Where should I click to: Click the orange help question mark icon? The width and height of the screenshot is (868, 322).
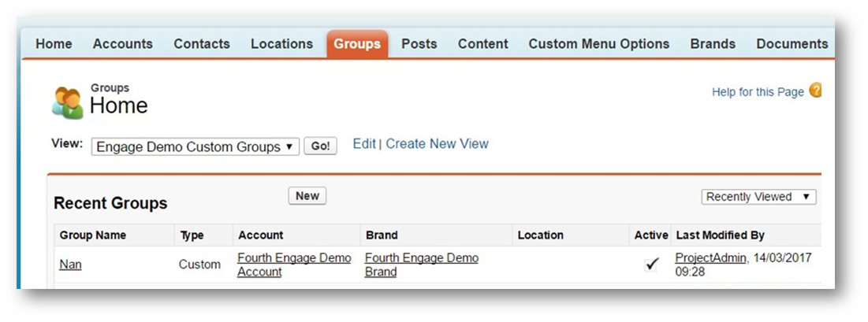coord(815,91)
